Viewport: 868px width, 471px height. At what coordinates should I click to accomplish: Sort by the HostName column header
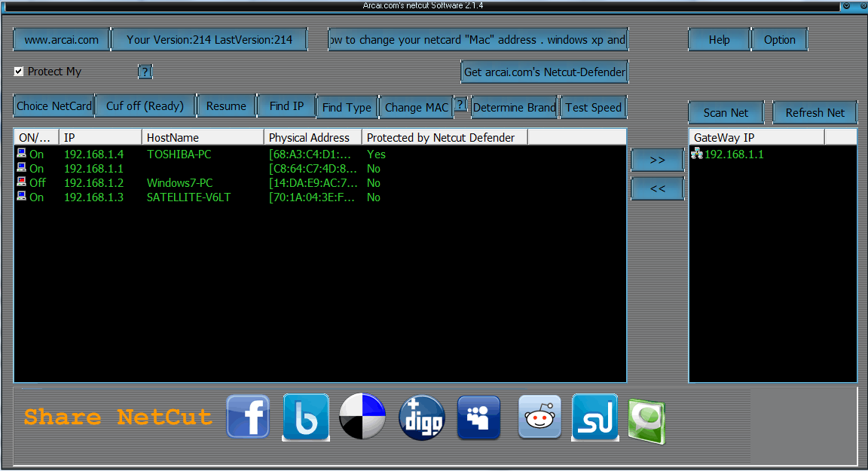pyautogui.click(x=203, y=137)
